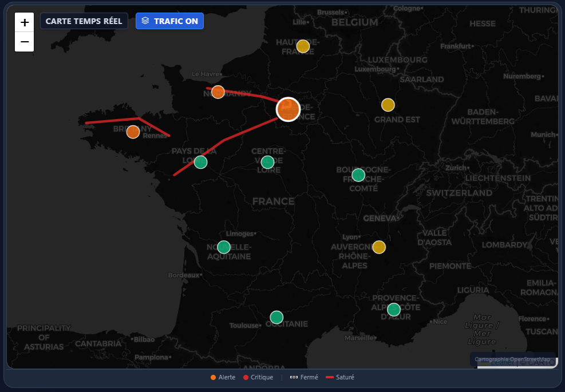Click the Nice city label

click(440, 322)
